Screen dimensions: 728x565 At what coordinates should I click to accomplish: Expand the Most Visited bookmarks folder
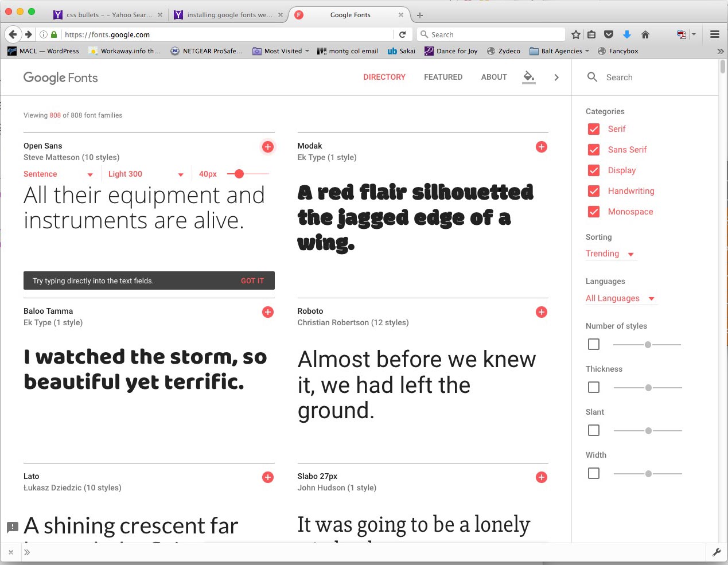tap(281, 51)
